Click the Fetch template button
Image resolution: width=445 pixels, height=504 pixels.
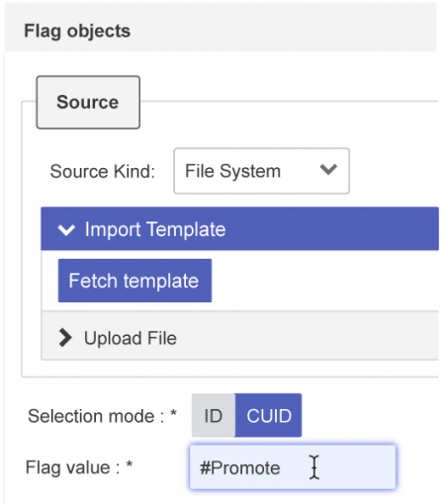click(134, 281)
